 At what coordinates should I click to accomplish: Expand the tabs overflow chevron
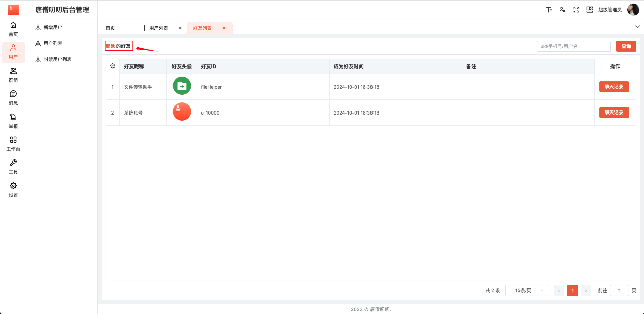[x=637, y=27]
